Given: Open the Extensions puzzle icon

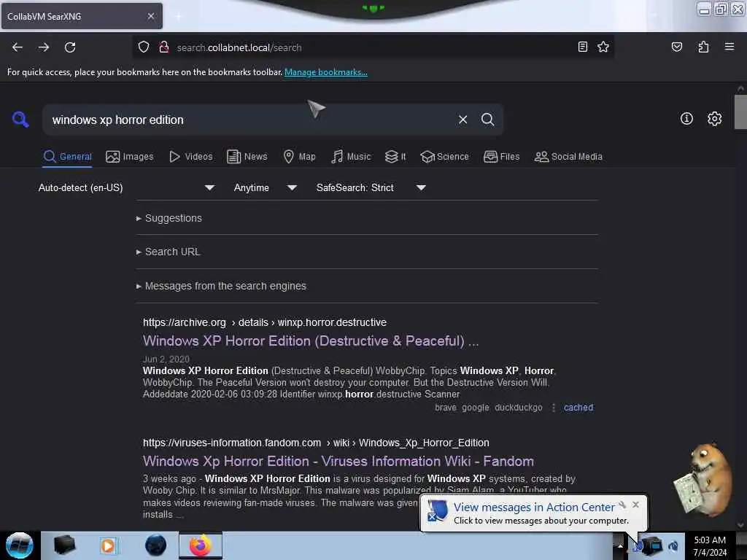Looking at the screenshot, I should coord(703,47).
